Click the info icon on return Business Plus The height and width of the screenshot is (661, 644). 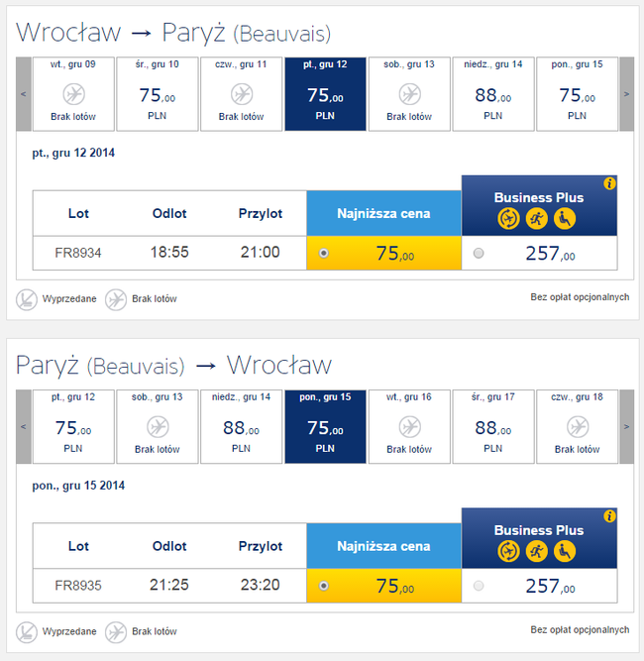click(609, 516)
